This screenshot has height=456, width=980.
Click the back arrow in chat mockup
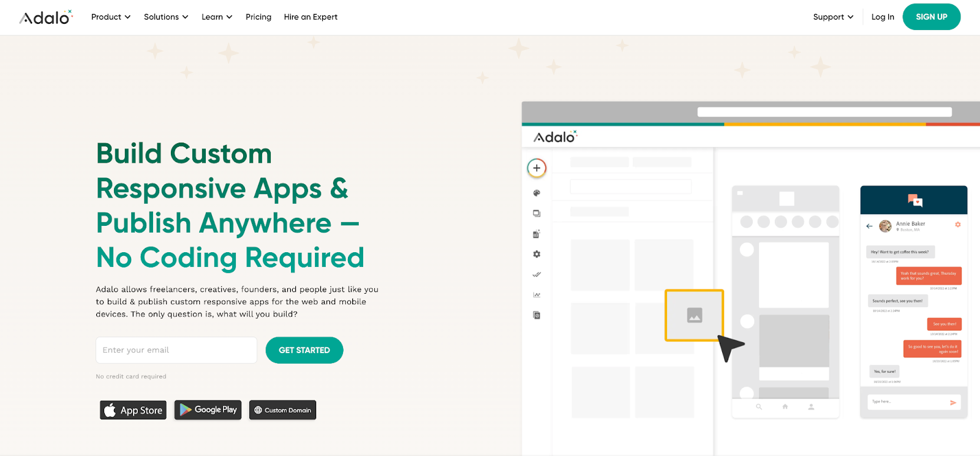pyautogui.click(x=869, y=226)
